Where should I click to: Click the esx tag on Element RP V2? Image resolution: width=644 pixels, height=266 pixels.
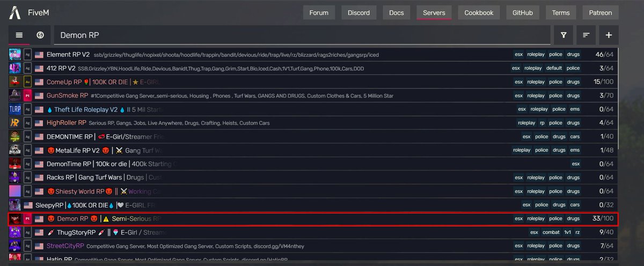coord(518,54)
